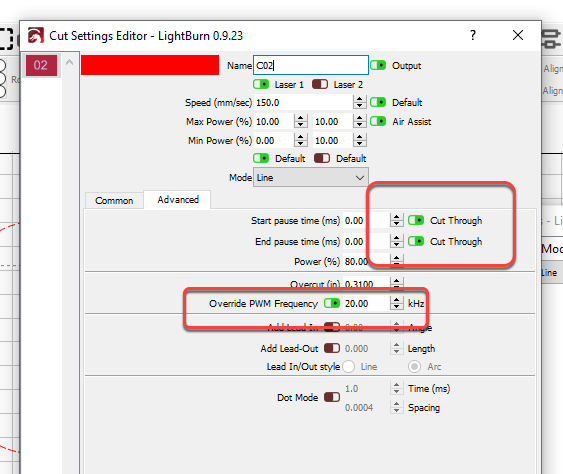Click the second Min Power field 10.00

tap(333, 140)
